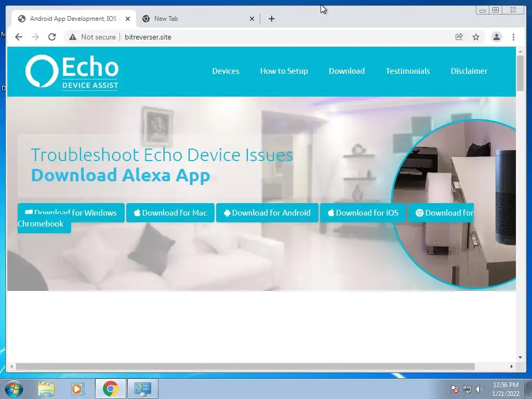The width and height of the screenshot is (532, 399).
Task: Close the Android App Development tab
Action: pyautogui.click(x=128, y=19)
